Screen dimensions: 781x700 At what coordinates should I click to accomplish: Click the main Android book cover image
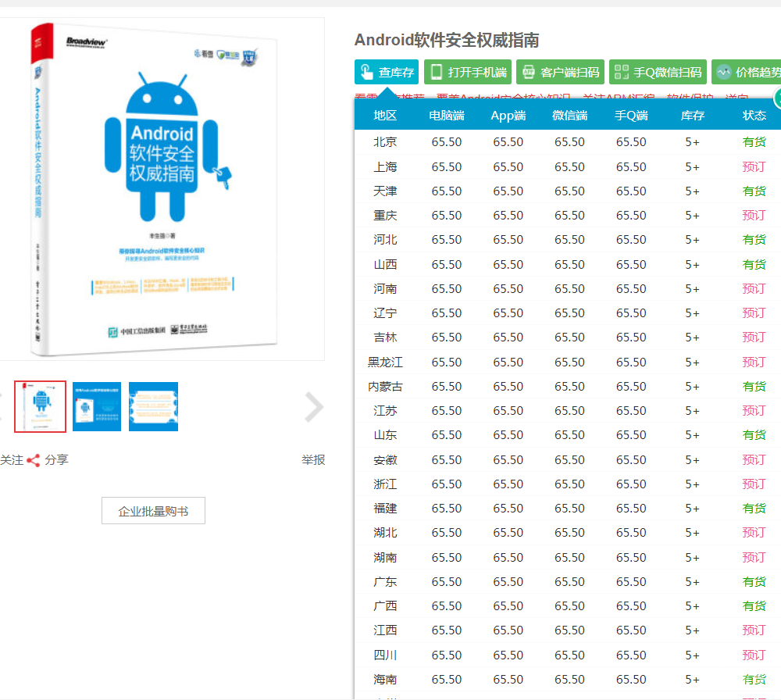coord(153,189)
